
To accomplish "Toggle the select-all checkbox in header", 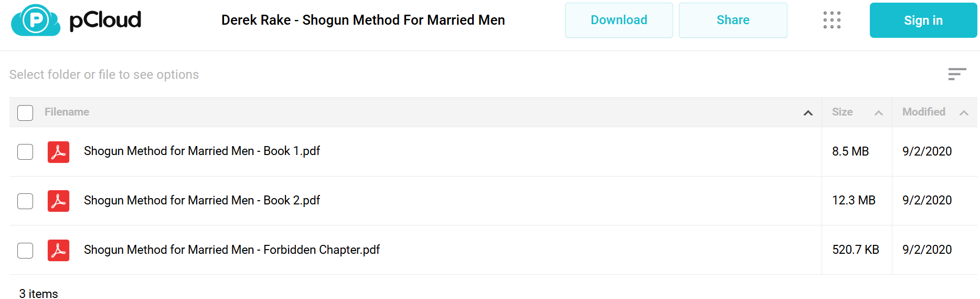I will click(25, 113).
